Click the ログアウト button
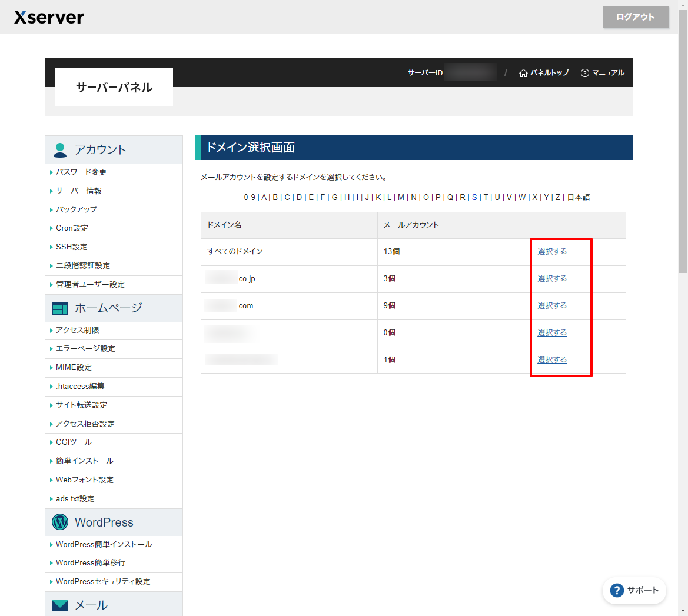Viewport: 688px width, 616px height. (x=635, y=17)
